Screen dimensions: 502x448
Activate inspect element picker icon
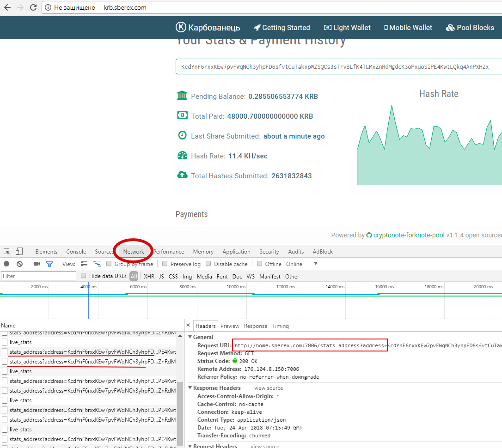pos(7,252)
